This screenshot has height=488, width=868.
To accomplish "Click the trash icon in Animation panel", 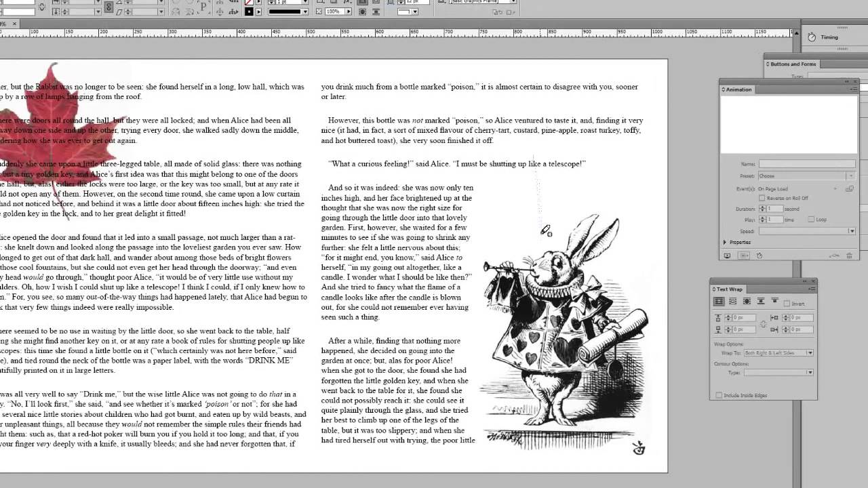I will coord(849,256).
